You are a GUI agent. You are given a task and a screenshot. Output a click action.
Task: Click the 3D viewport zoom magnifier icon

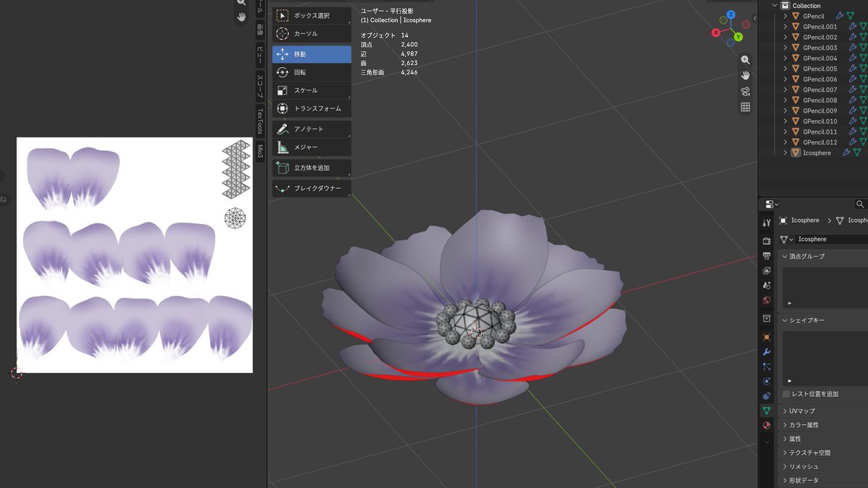point(745,60)
